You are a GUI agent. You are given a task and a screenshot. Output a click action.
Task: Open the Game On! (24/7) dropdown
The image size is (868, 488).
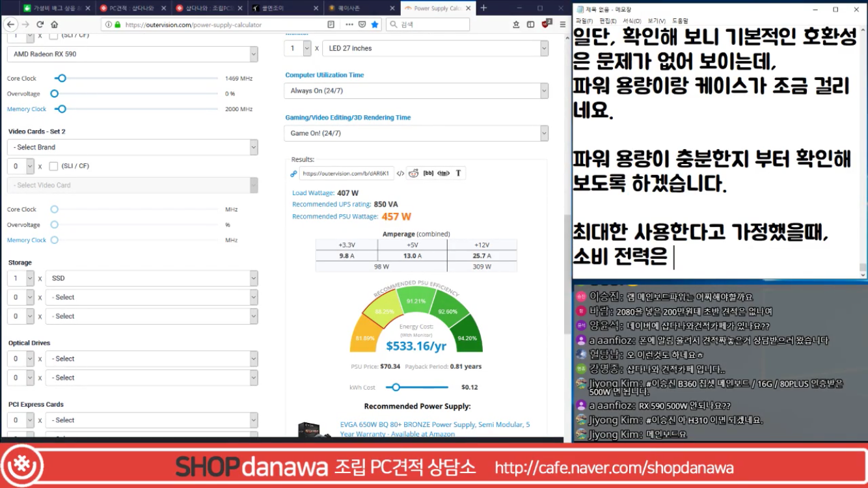tap(416, 133)
